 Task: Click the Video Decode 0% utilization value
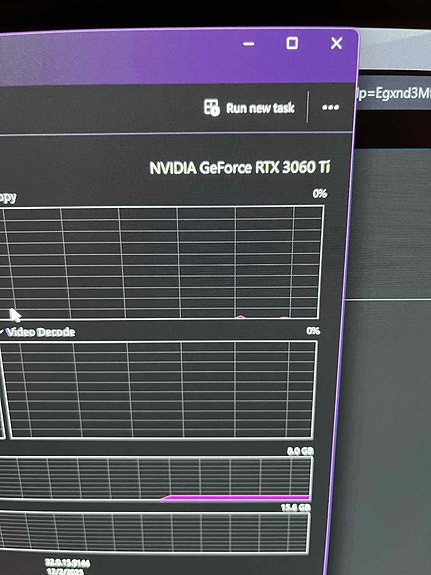313,331
